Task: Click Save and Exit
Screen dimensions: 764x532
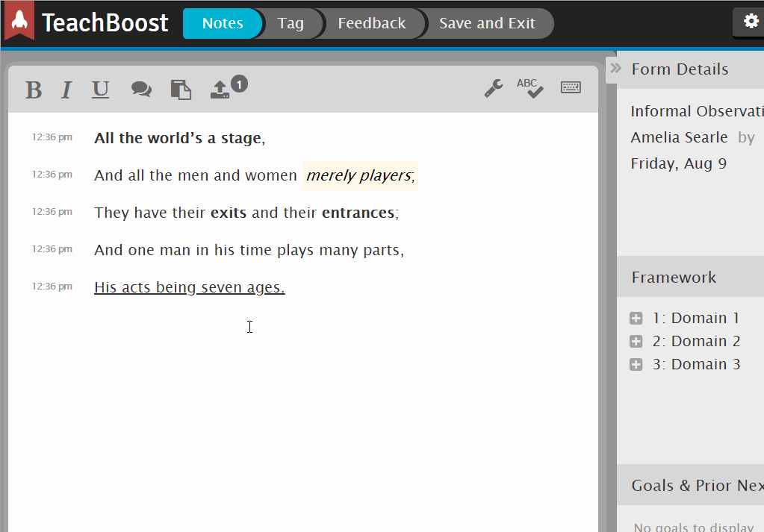Action: [x=487, y=23]
